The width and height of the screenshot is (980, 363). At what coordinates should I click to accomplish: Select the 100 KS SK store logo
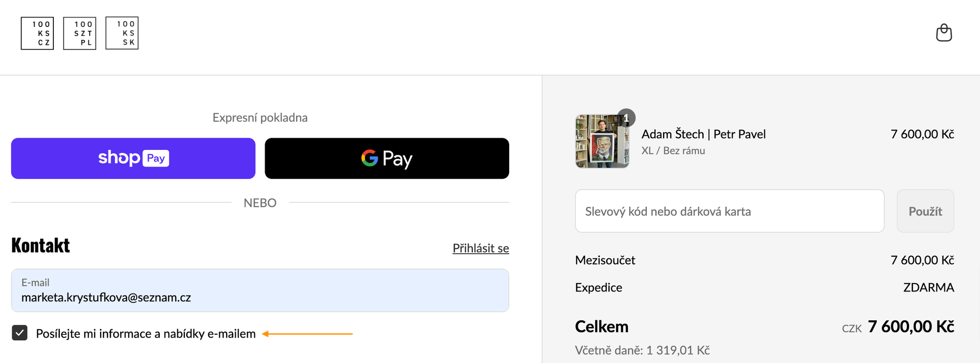(x=122, y=33)
